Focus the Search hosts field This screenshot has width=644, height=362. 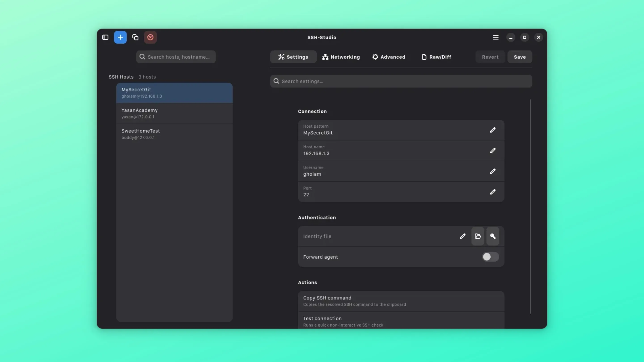(x=176, y=57)
